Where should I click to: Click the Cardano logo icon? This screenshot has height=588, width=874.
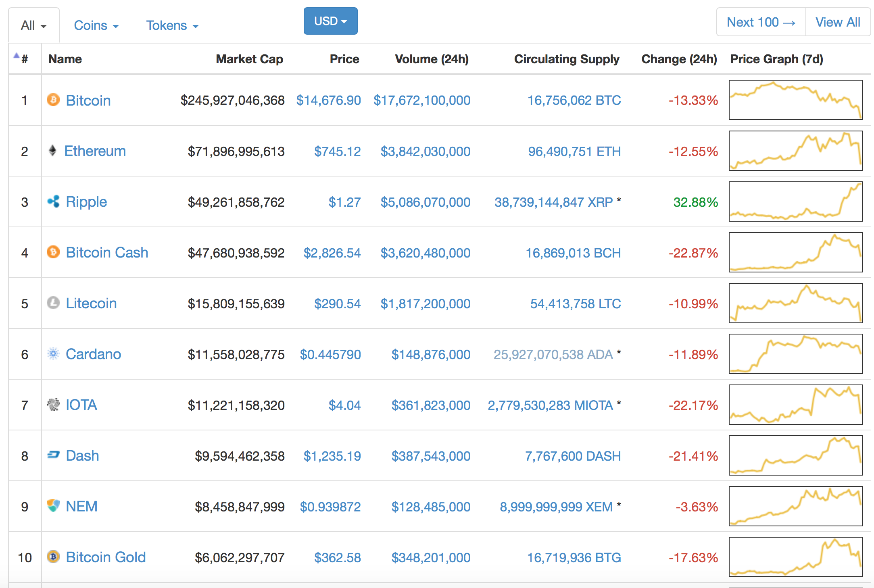pyautogui.click(x=53, y=353)
